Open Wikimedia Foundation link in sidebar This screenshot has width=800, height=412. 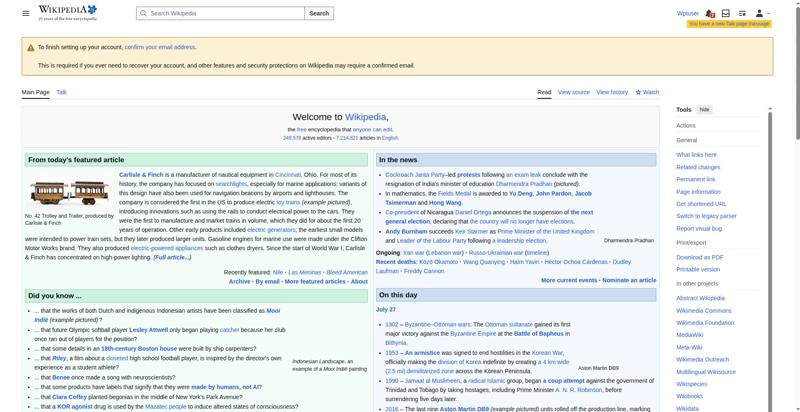(705, 323)
